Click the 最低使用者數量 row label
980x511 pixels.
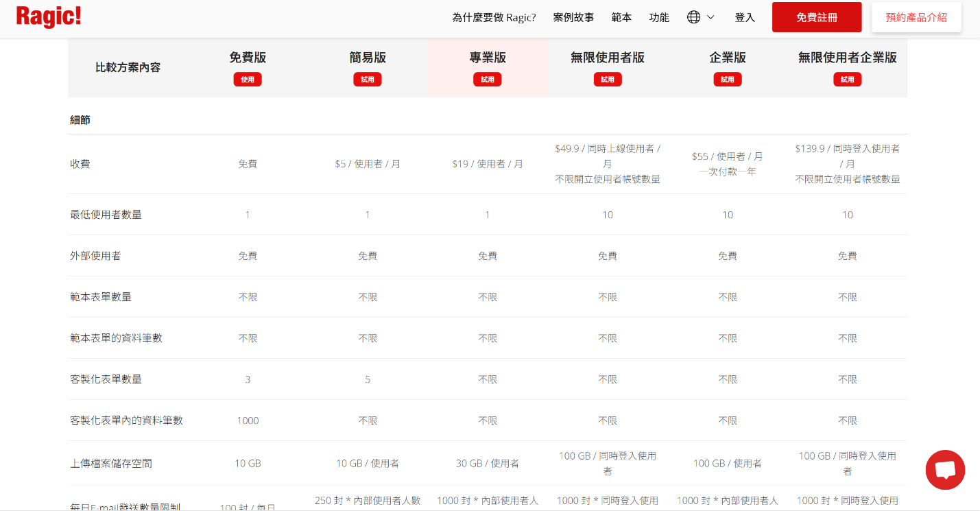click(106, 215)
